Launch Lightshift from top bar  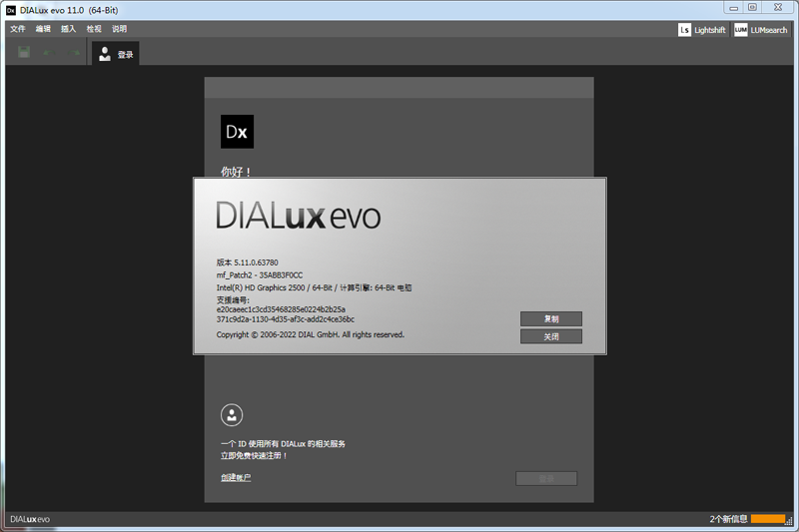[x=702, y=30]
